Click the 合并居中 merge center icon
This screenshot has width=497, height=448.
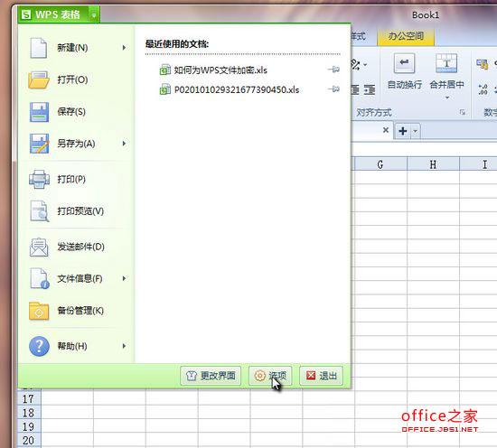click(x=446, y=62)
